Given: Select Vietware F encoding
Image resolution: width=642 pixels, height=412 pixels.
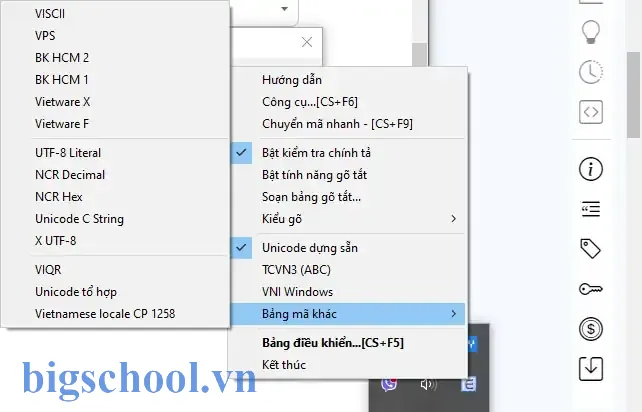Looking at the screenshot, I should [x=115, y=124].
